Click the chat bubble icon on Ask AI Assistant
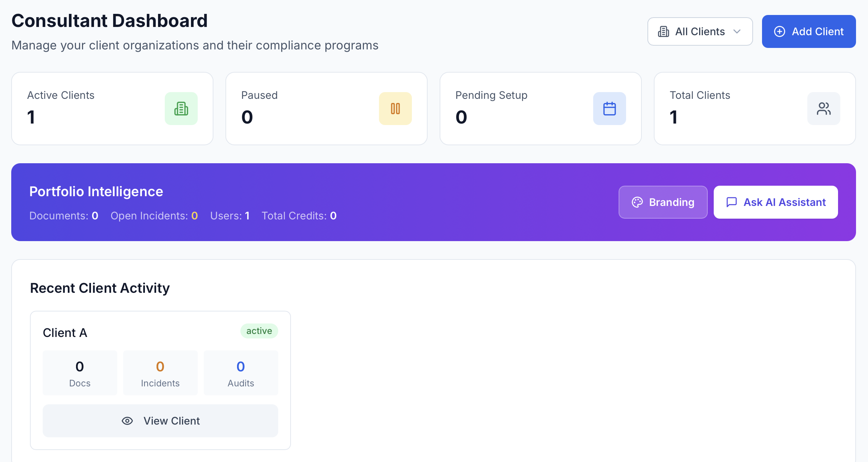The height and width of the screenshot is (462, 868). 731,202
